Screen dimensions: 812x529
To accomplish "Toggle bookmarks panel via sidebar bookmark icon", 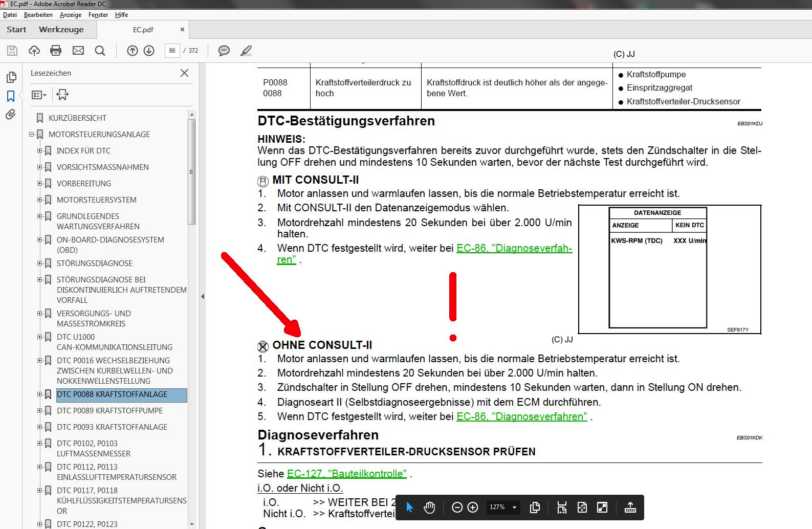I will 11,96.
